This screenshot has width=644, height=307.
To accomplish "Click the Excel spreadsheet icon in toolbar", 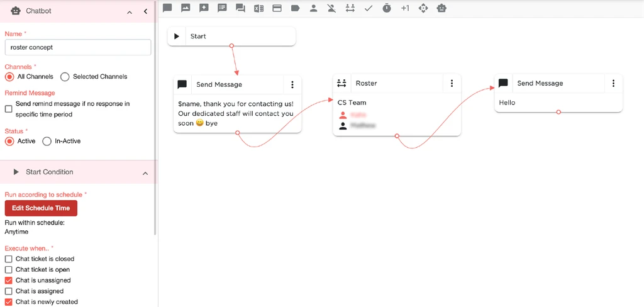I will [258, 8].
